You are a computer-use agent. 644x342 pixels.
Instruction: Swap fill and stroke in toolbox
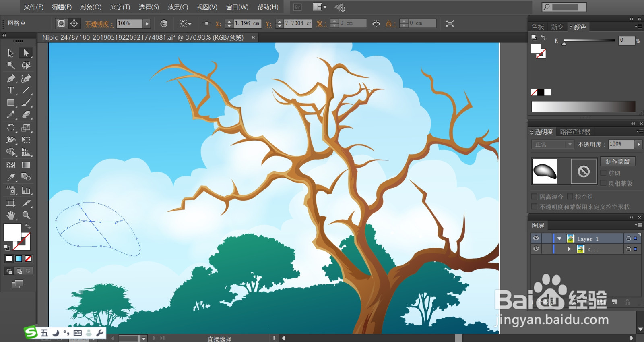click(28, 226)
